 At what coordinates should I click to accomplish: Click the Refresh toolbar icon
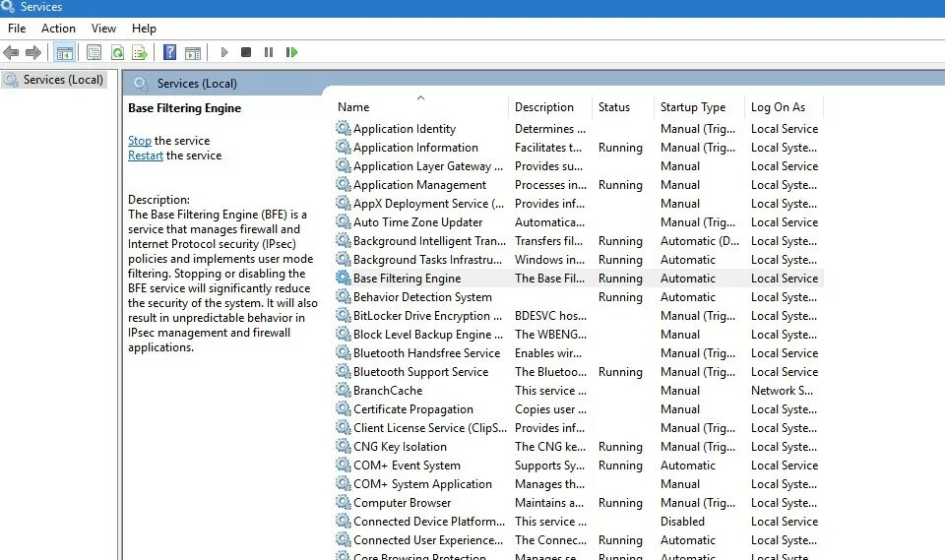point(117,52)
